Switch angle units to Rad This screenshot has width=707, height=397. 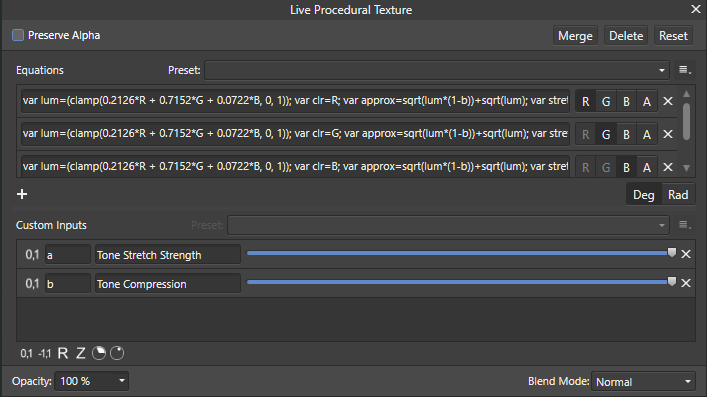(x=678, y=195)
